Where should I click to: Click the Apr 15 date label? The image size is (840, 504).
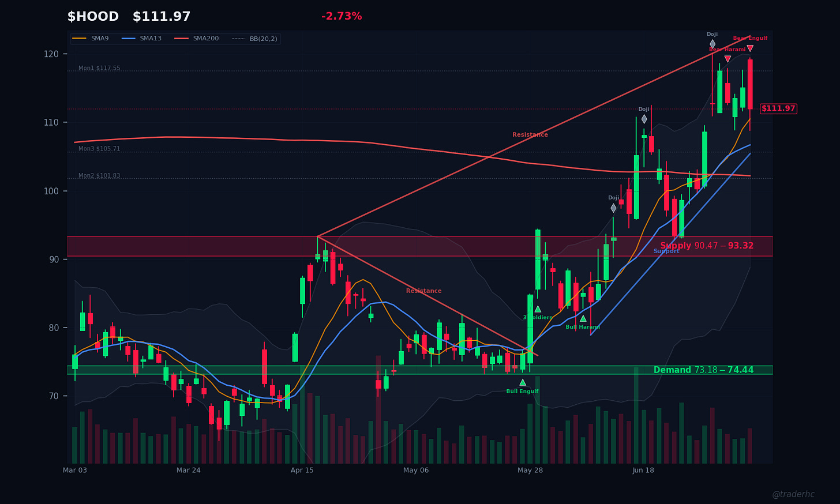coord(302,471)
